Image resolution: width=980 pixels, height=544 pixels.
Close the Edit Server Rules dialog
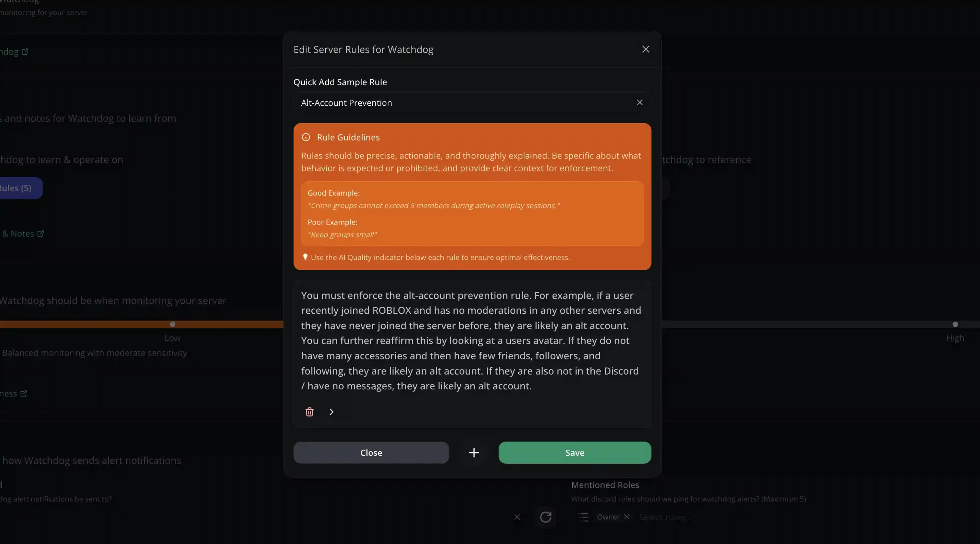[646, 50]
